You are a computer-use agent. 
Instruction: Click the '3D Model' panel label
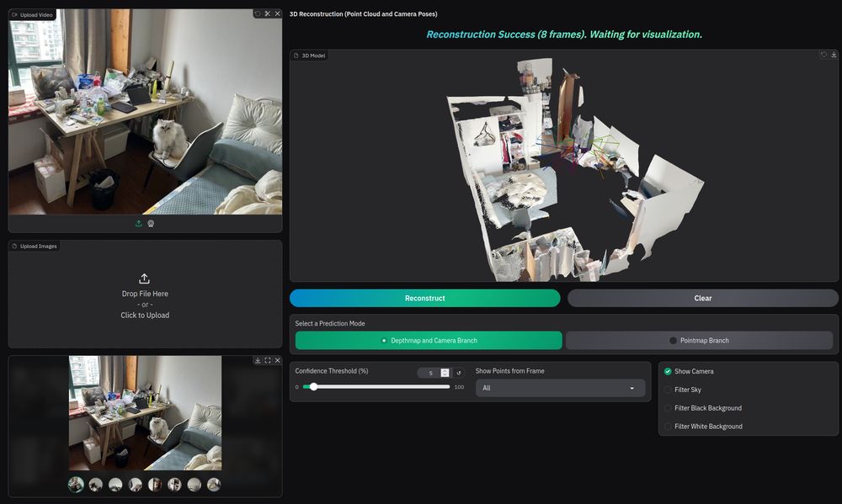click(309, 56)
